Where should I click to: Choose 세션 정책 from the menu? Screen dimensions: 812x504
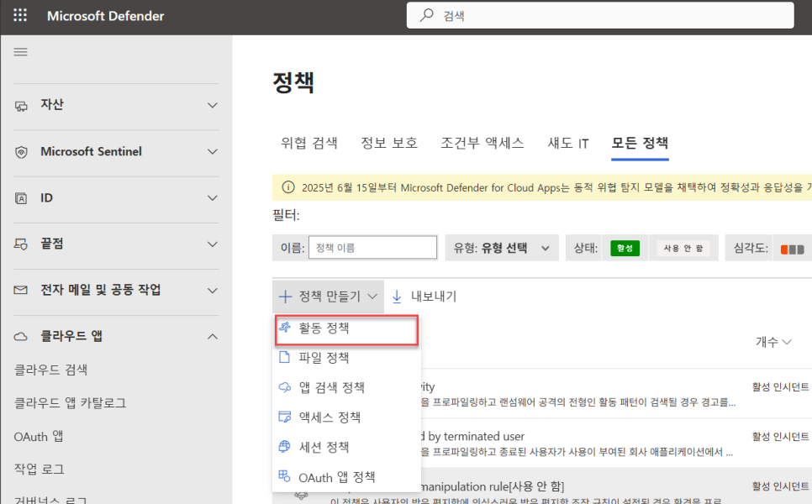point(346,447)
